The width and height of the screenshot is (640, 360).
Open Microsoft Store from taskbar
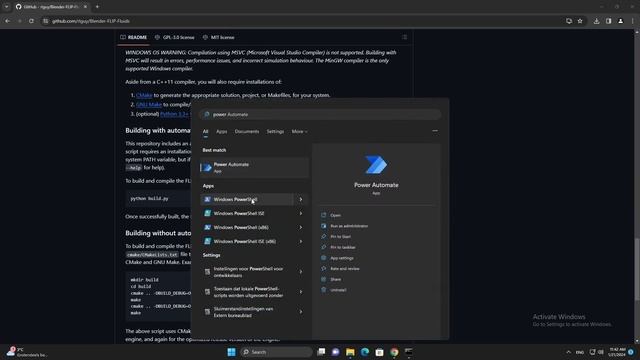(380, 352)
